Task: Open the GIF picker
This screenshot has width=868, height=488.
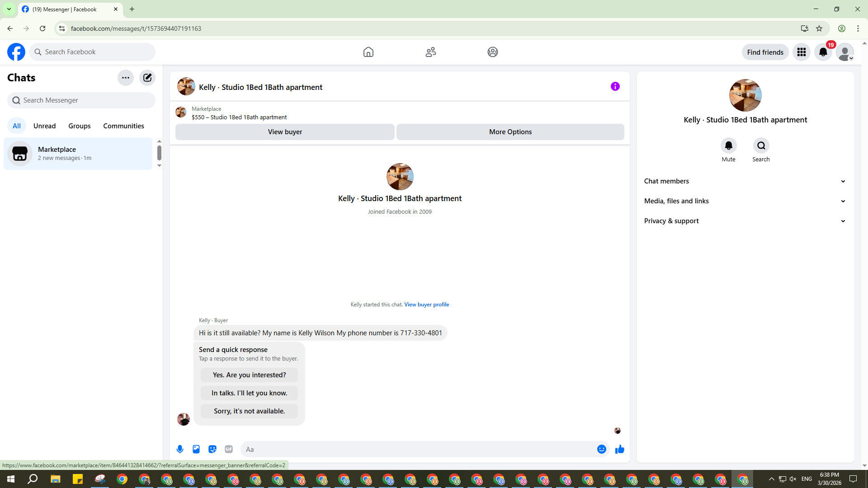Action: click(229, 449)
